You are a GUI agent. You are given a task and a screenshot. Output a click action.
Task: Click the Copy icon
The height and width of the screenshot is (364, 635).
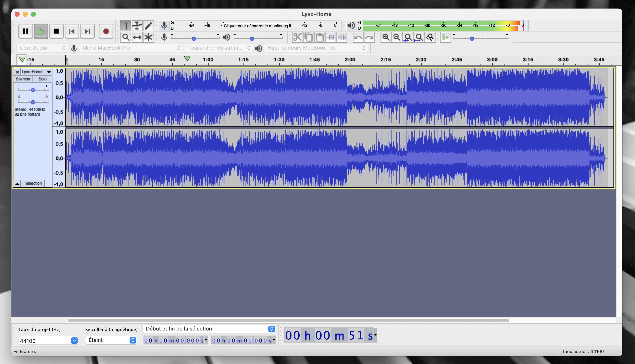pyautogui.click(x=309, y=37)
